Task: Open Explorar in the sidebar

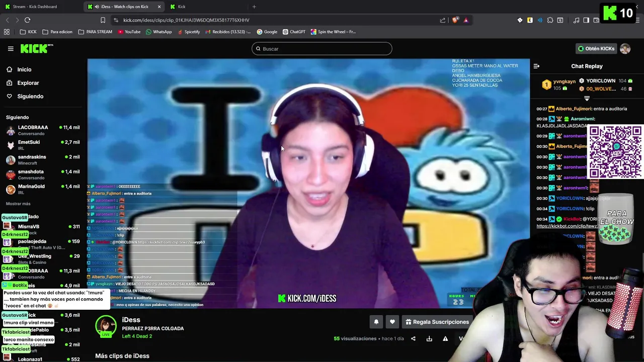Action: click(x=28, y=83)
